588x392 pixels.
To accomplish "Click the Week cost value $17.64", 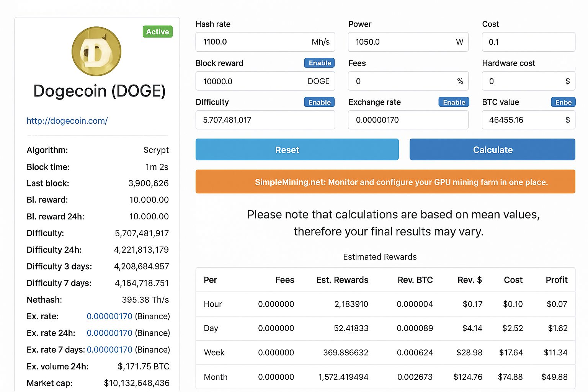I will tap(511, 353).
